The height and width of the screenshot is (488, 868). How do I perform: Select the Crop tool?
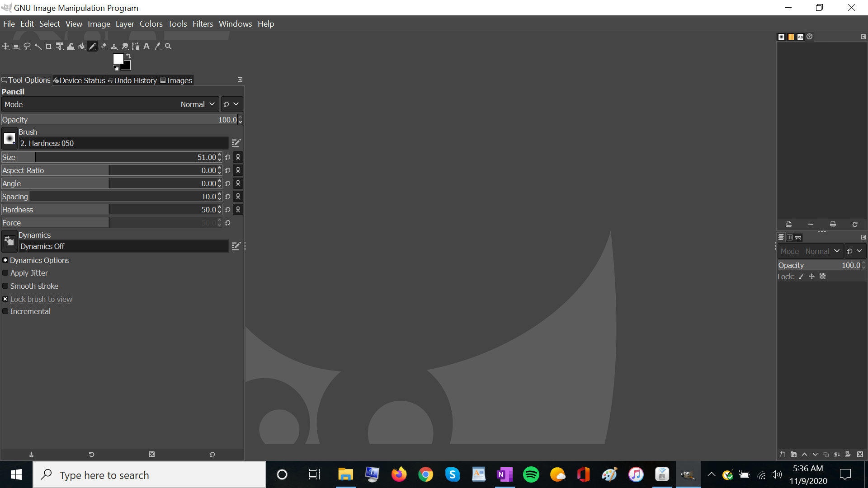pyautogui.click(x=49, y=47)
